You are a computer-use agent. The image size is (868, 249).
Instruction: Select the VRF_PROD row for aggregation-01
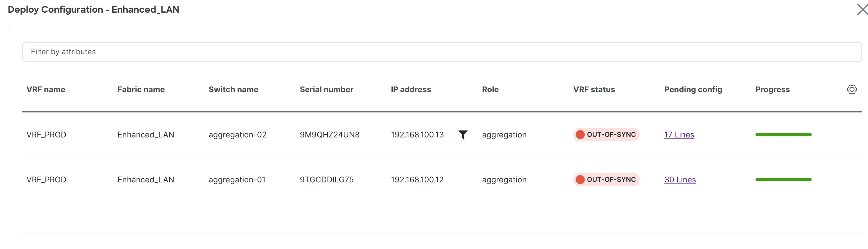(46, 179)
